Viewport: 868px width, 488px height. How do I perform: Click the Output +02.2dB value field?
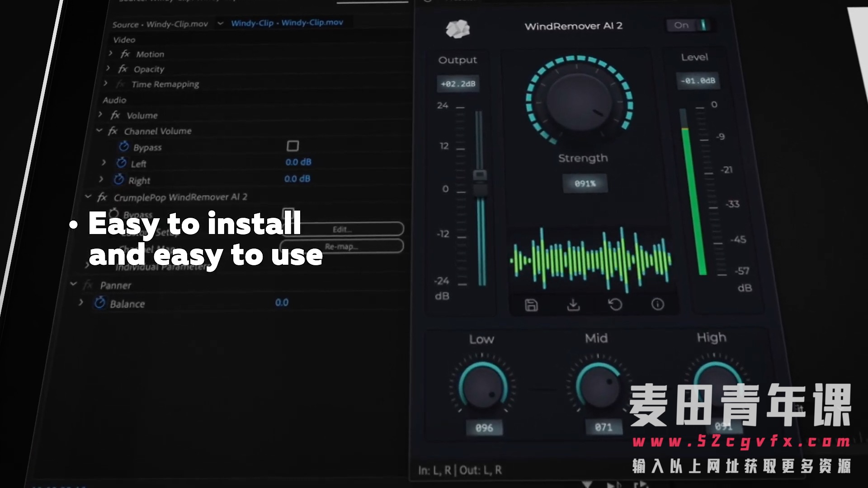point(458,84)
